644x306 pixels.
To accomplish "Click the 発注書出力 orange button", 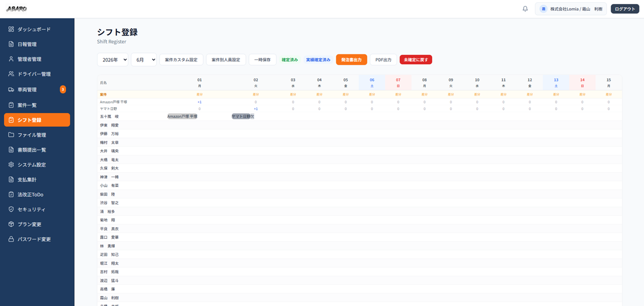I will tap(351, 59).
